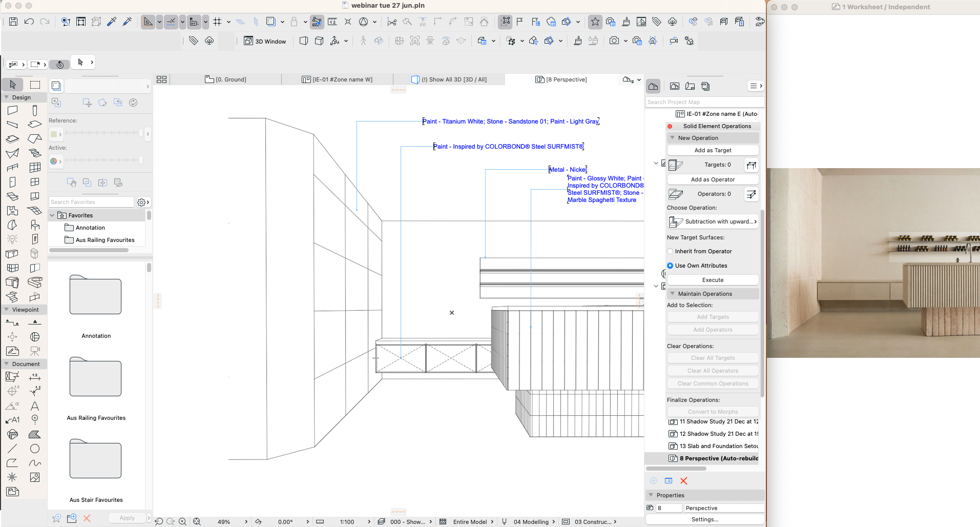Click the zoom in magnifier icon
The width and height of the screenshot is (980, 527).
pyautogui.click(x=182, y=522)
